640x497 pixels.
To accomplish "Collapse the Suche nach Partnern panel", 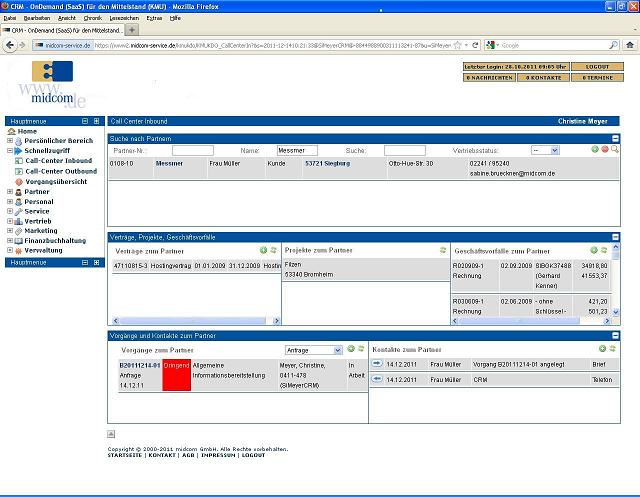I will pyautogui.click(x=615, y=139).
